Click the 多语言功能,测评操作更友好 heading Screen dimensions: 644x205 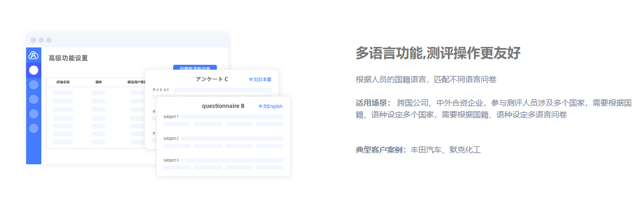(x=438, y=54)
